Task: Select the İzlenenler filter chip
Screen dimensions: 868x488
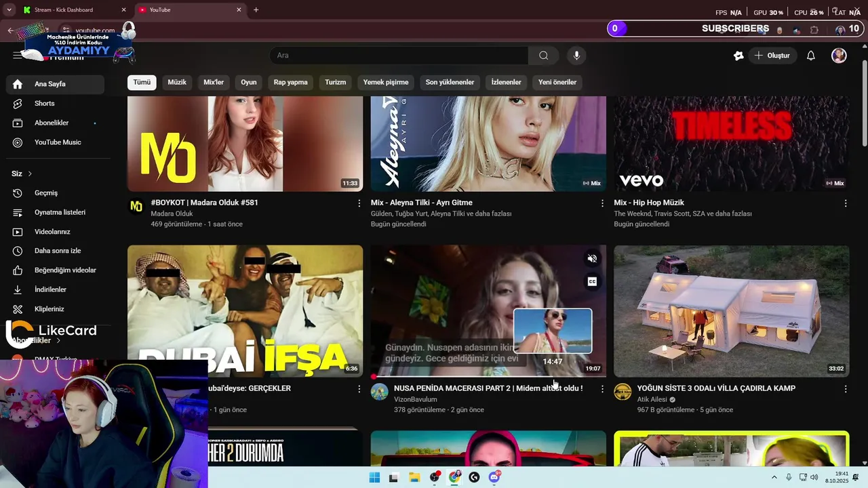Action: pyautogui.click(x=506, y=83)
